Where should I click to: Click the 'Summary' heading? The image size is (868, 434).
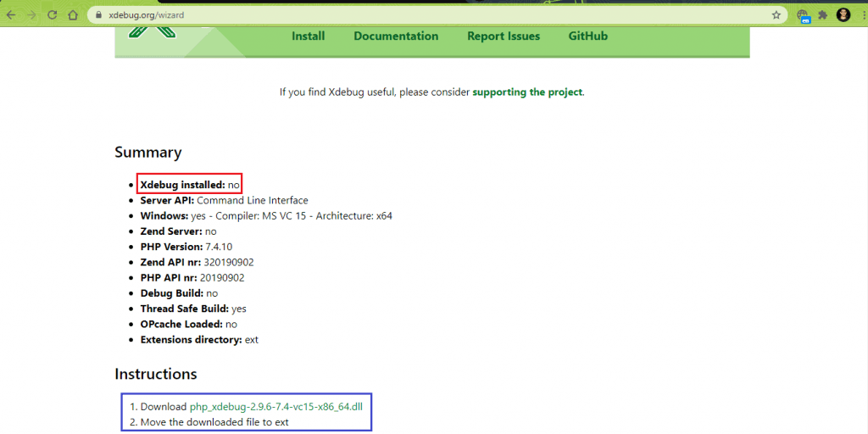(x=147, y=153)
